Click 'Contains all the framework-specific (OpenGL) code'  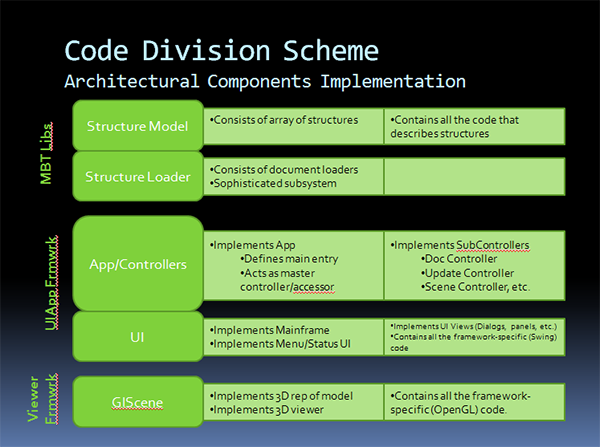click(460, 403)
